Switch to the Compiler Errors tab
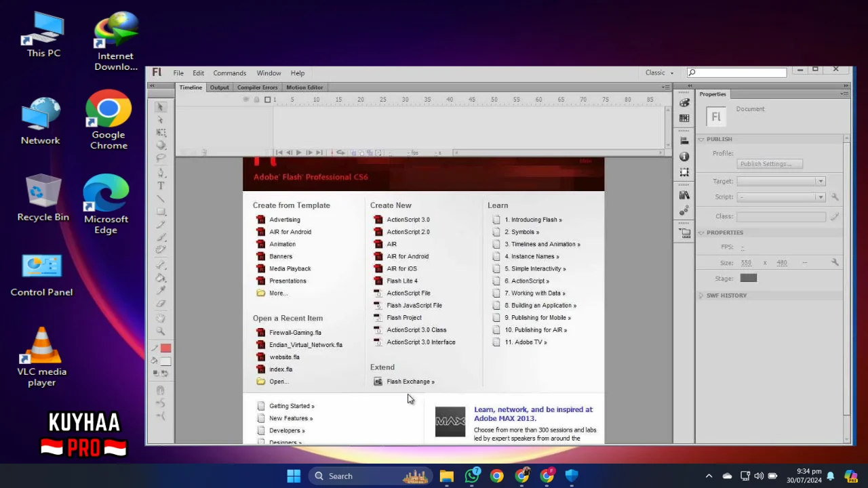Screen dimensions: 868x488 tap(257, 87)
